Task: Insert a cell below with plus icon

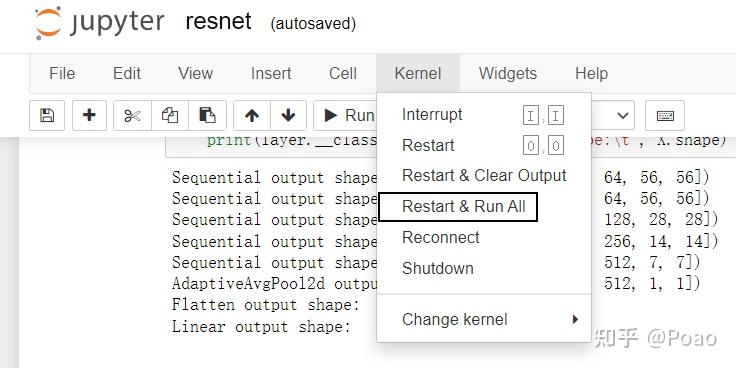Action: coord(89,115)
